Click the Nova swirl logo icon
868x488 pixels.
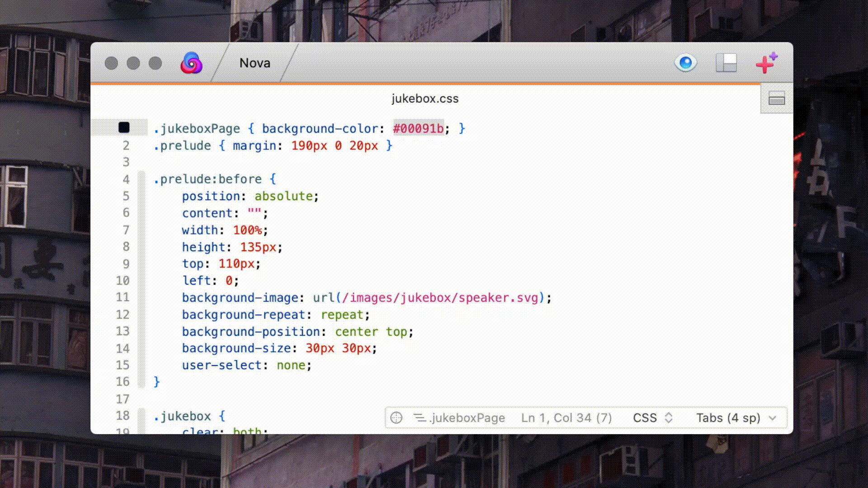click(191, 63)
